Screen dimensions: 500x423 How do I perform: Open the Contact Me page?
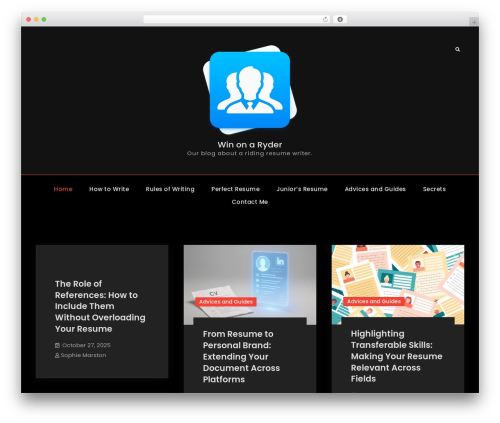pos(250,202)
